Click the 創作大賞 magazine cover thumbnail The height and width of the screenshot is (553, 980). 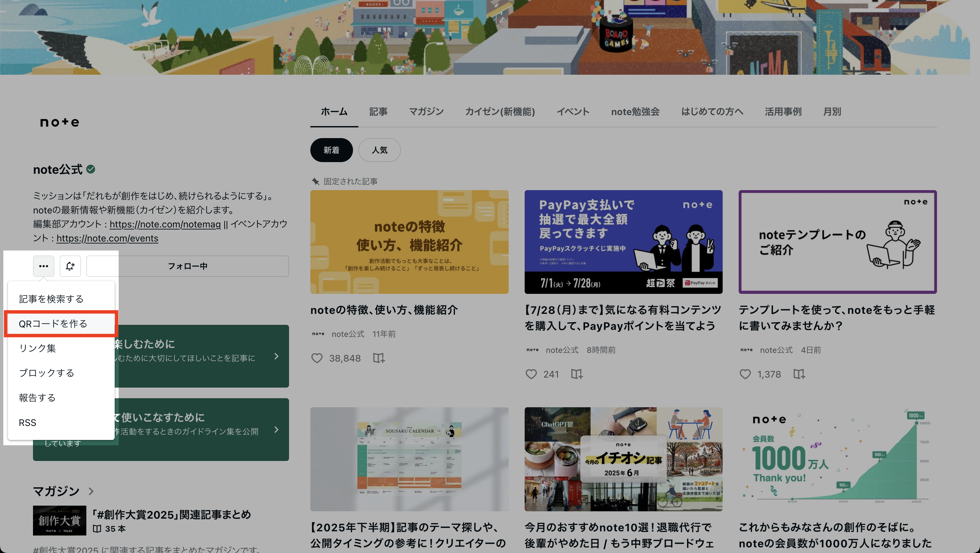[59, 521]
